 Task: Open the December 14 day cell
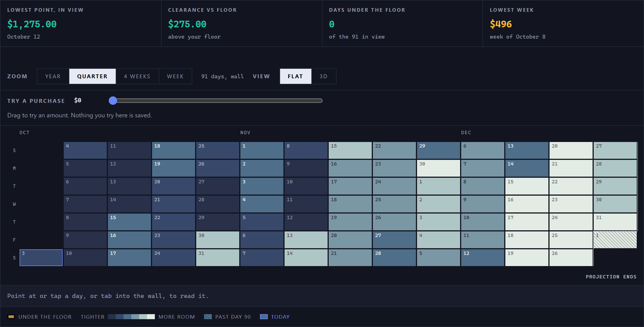[x=527, y=168]
